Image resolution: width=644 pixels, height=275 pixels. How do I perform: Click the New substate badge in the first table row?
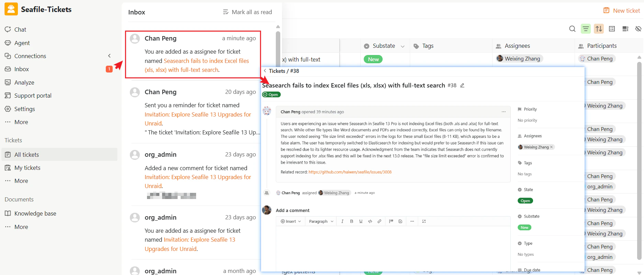(373, 59)
